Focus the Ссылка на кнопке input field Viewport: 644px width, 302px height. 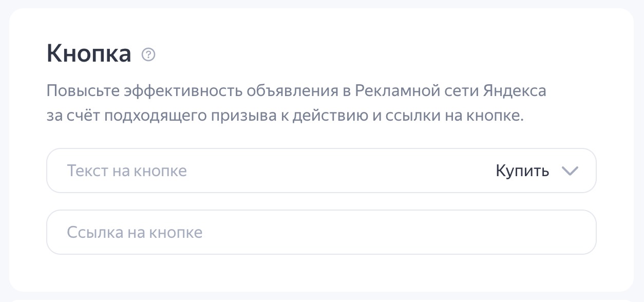(x=321, y=233)
